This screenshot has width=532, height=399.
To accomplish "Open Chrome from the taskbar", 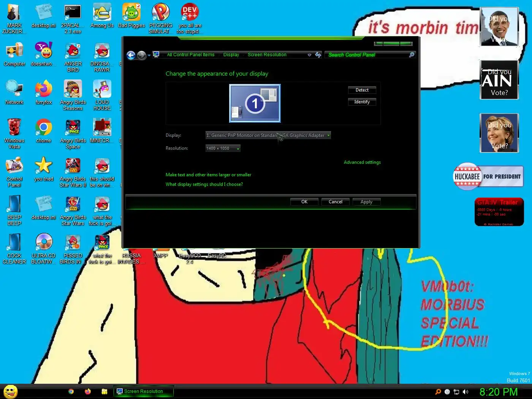I will (x=71, y=391).
